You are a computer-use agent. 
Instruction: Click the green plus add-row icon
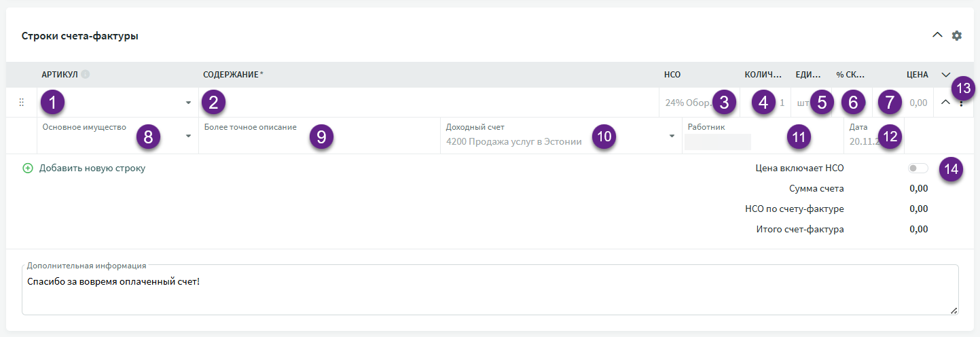pyautogui.click(x=28, y=168)
